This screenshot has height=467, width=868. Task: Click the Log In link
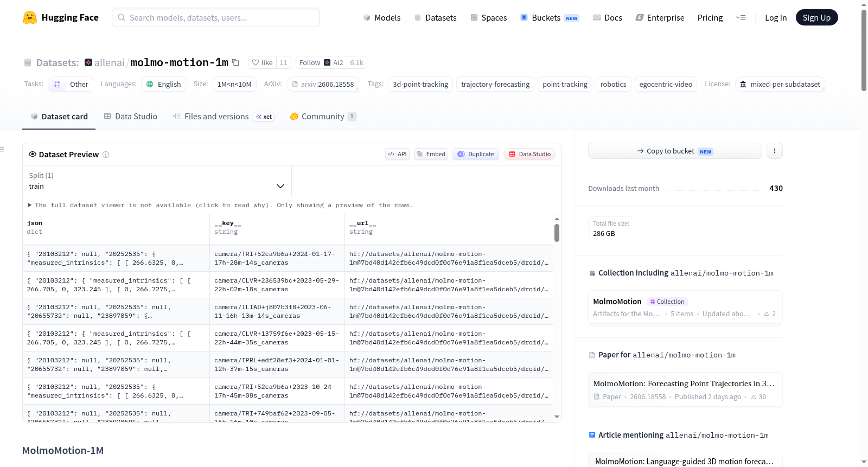pos(776,17)
